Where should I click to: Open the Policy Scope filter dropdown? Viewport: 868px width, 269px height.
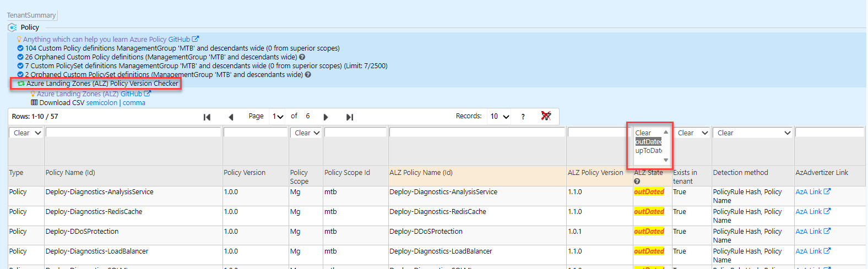[306, 133]
